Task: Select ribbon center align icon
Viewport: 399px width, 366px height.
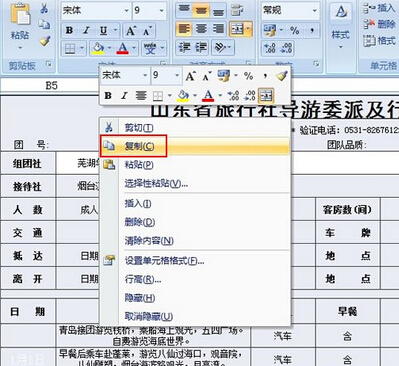Action: point(201,29)
